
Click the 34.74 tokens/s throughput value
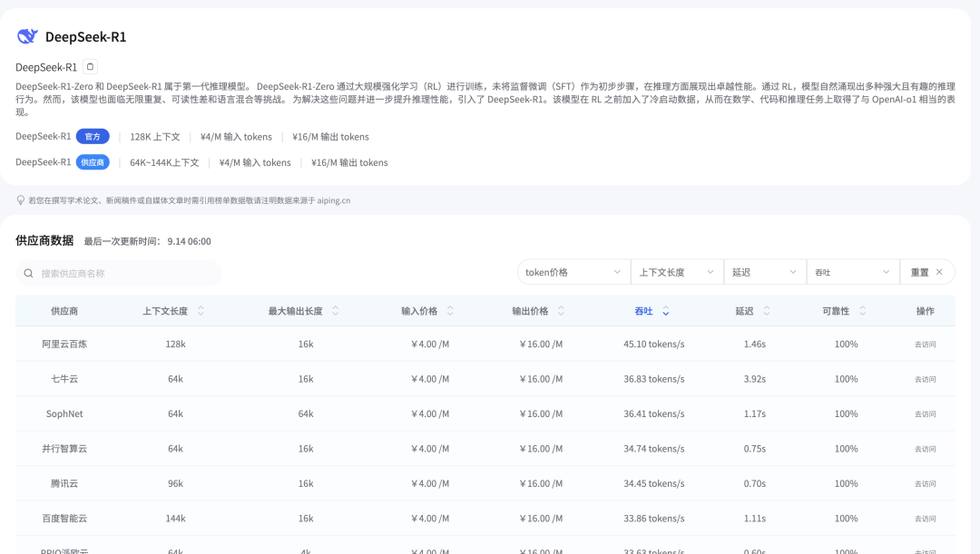[x=653, y=449]
